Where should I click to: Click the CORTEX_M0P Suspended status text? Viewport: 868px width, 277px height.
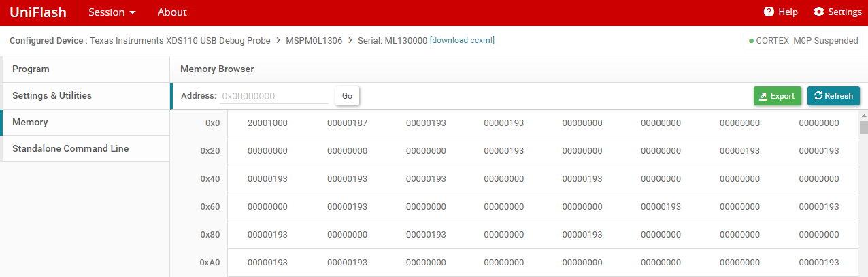coord(807,41)
